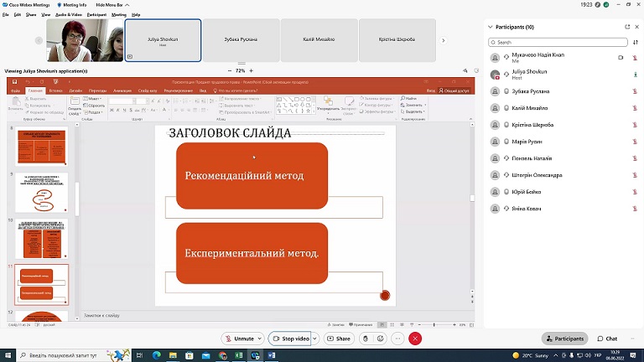Click muted microphone of Крістіна Шкроба

(635, 125)
